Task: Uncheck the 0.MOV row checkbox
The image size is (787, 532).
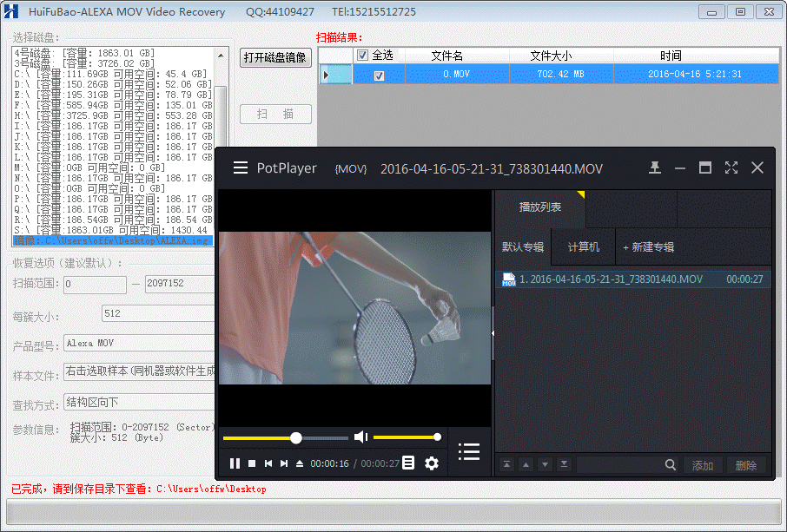Action: (379, 76)
